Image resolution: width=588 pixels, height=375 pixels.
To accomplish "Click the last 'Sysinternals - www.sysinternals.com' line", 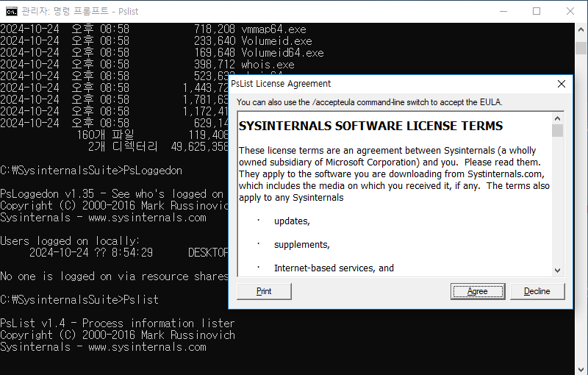I will pos(103,347).
